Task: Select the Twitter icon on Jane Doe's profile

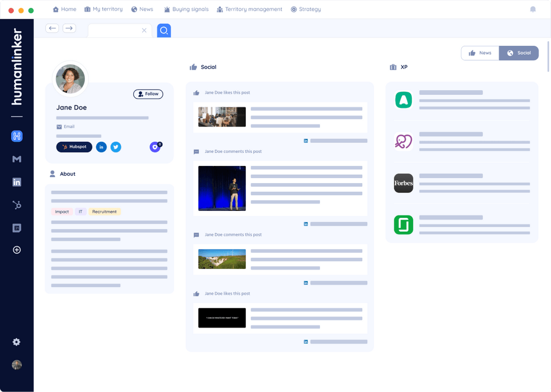Action: pyautogui.click(x=115, y=147)
